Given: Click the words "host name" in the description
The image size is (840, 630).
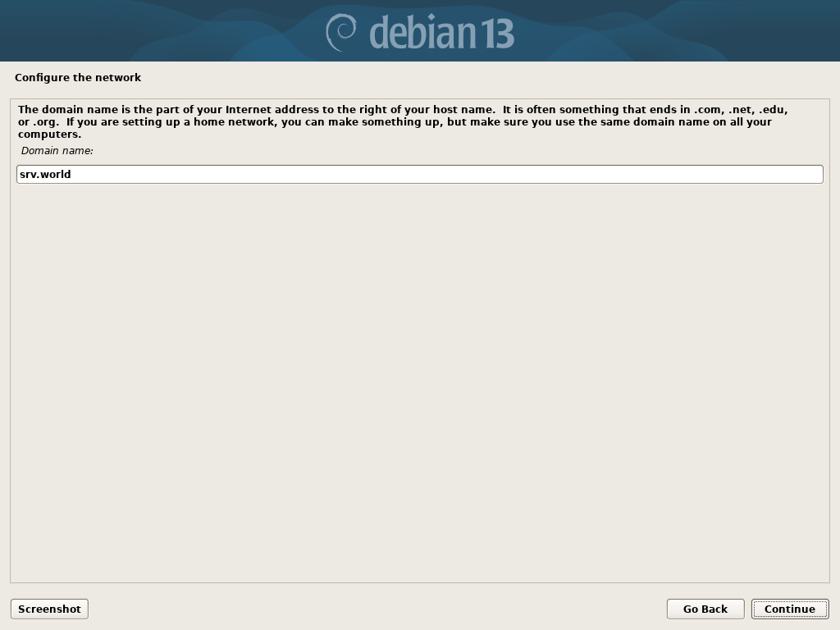Looking at the screenshot, I should 463,110.
